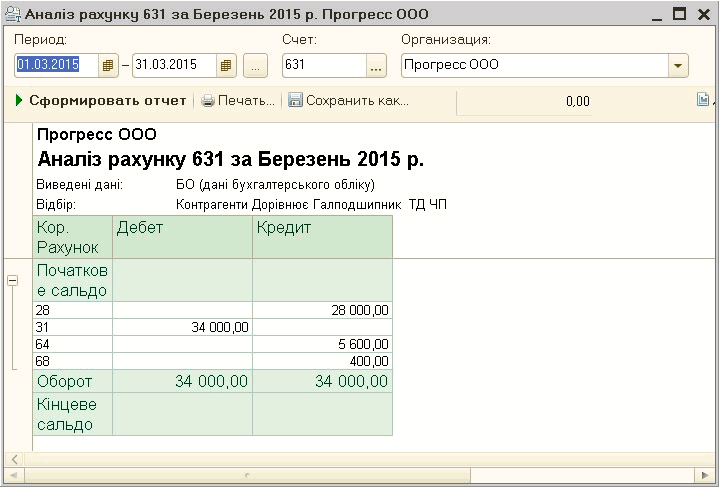Click the bottom scrollbar's left arrow

[x=13, y=475]
